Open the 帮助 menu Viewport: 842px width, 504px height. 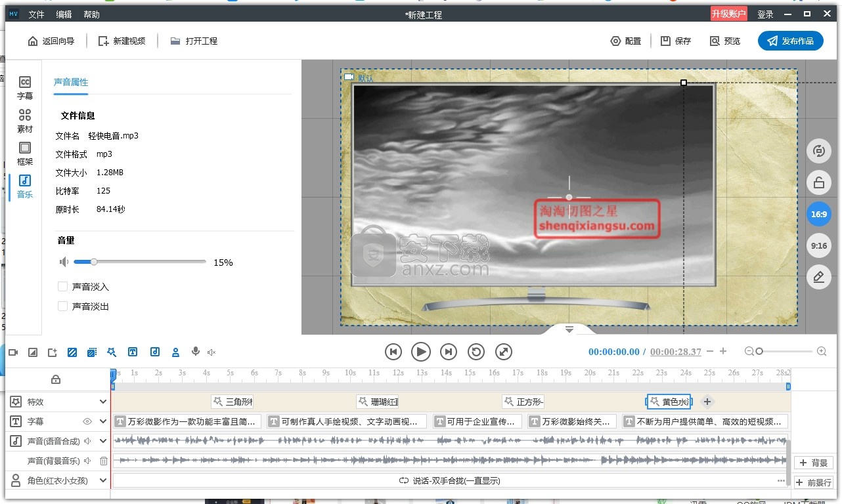pos(92,14)
